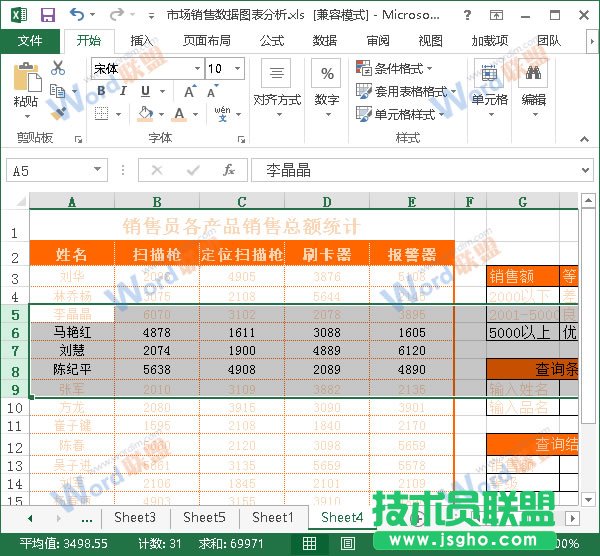Click the Cut scissors icon
This screenshot has width=600, height=556.
click(x=58, y=68)
